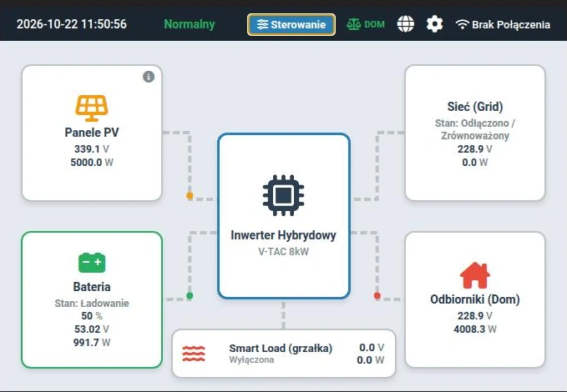Click the battery 50 % charge value

click(92, 316)
